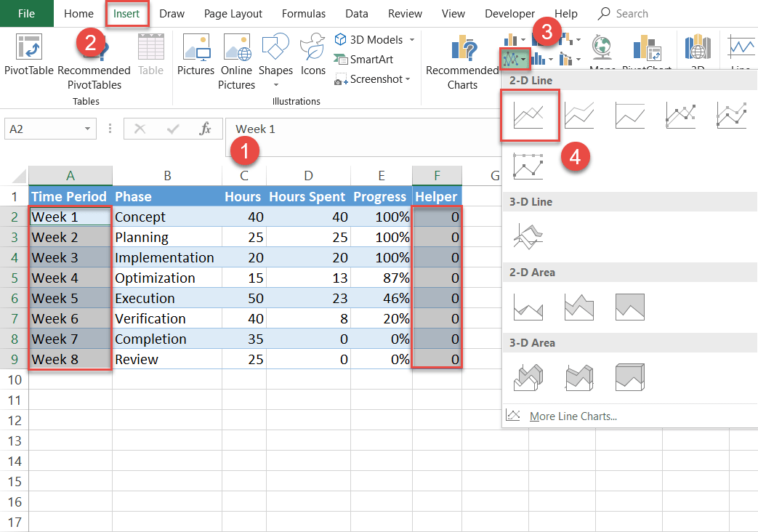Expand the 3D Models dropdown arrow
Screen dimensions: 758x532
412,40
